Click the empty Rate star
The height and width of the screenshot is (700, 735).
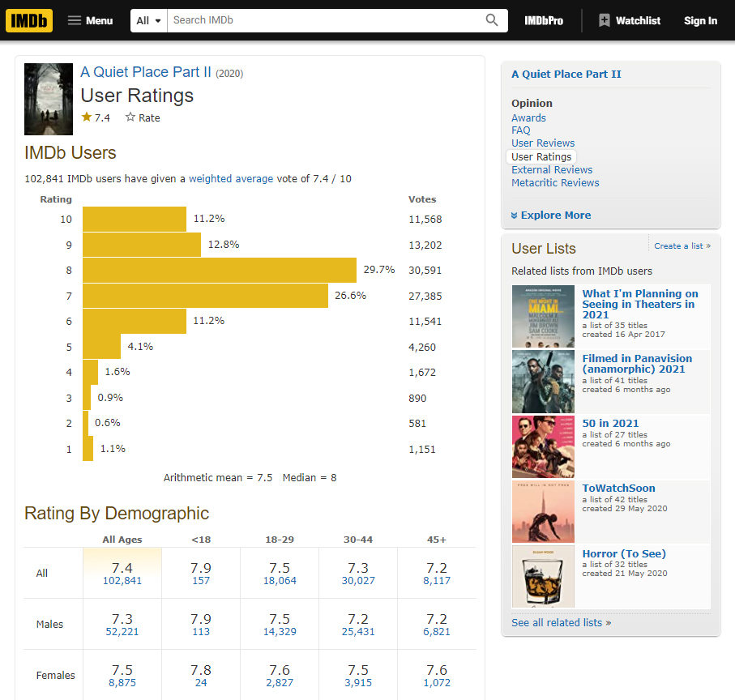(x=130, y=117)
